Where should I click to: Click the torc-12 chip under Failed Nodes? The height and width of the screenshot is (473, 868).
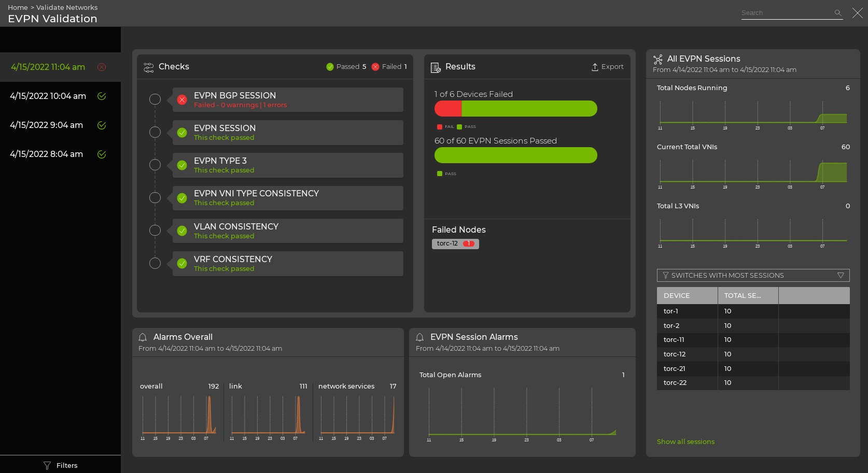(455, 243)
